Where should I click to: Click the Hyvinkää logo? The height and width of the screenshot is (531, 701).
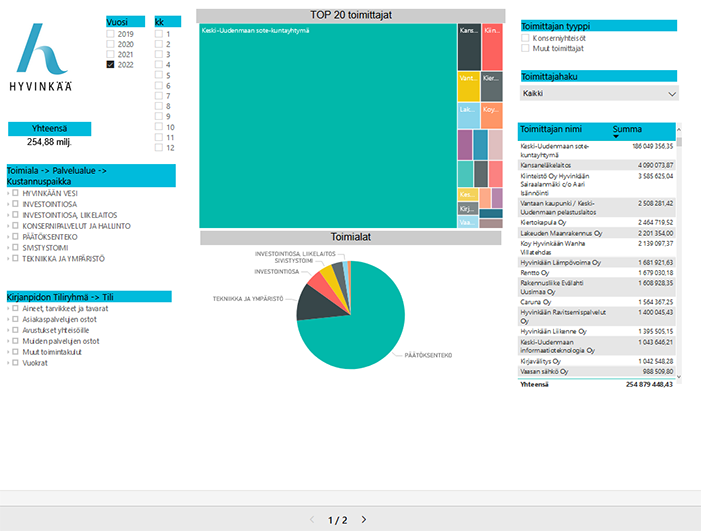coord(41,57)
